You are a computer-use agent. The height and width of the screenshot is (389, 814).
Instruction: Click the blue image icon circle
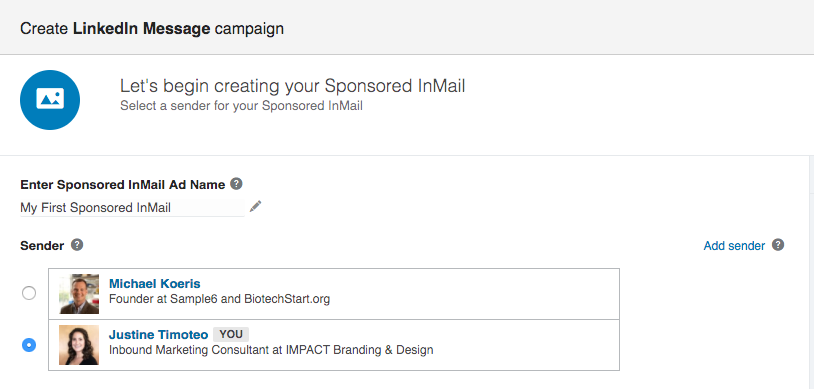pos(50,100)
